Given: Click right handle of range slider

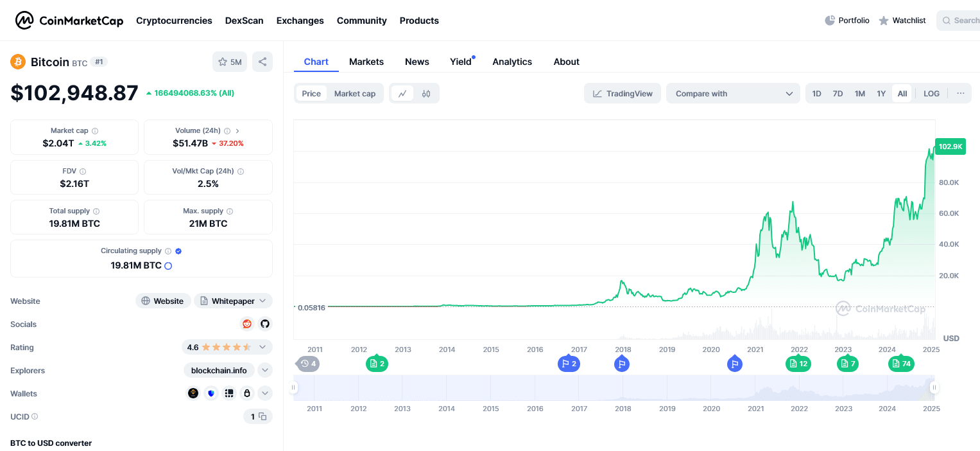Looking at the screenshot, I should (934, 387).
